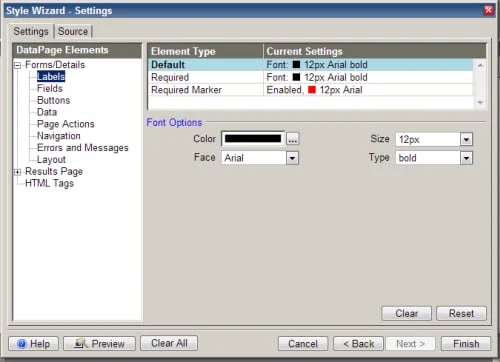Expand the Results Page tree node
This screenshot has height=362, width=500.
click(x=17, y=172)
